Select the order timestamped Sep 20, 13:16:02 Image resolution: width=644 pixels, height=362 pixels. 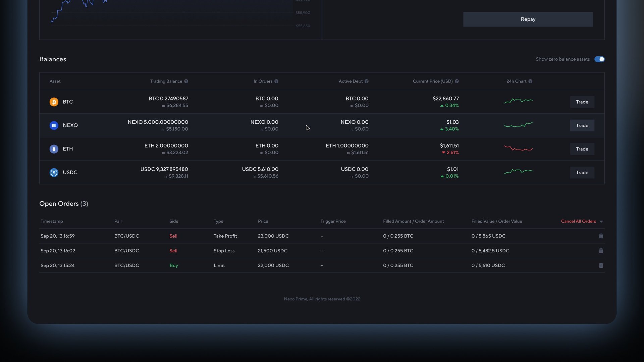58,251
